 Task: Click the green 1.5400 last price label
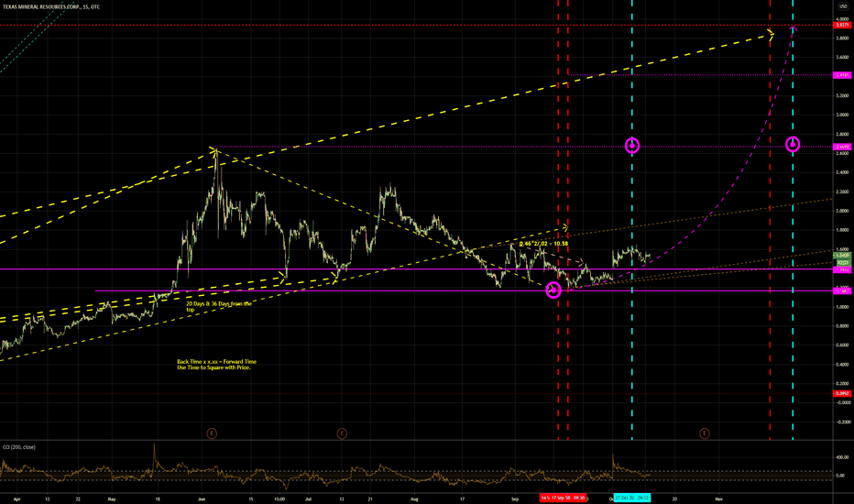843,255
